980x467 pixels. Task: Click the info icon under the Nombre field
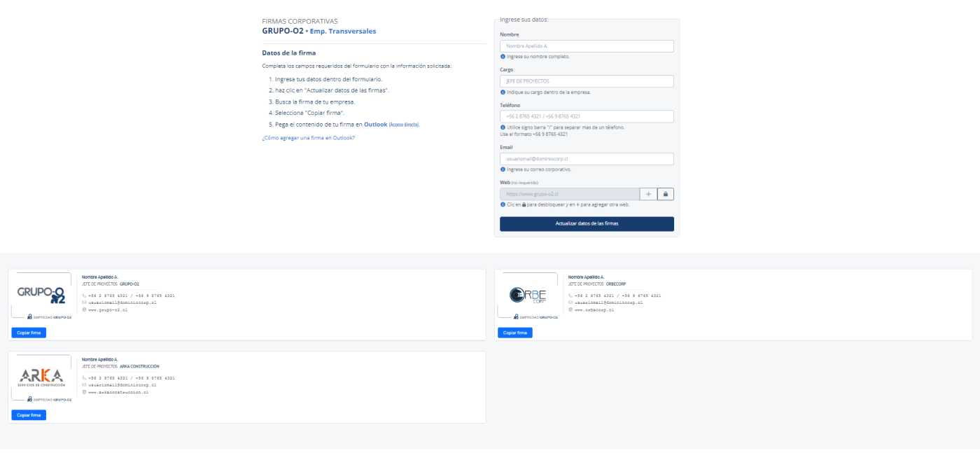point(503,57)
